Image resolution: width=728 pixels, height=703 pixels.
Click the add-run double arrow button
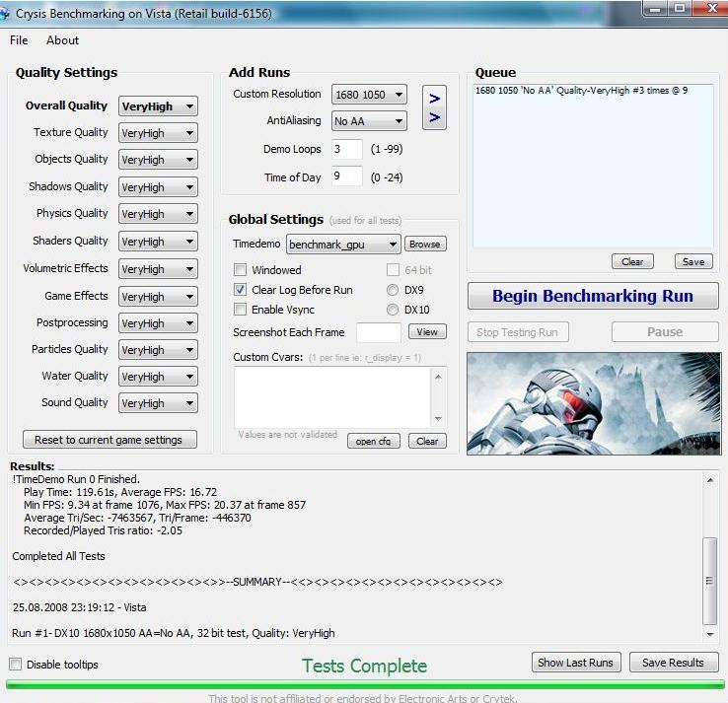point(434,107)
